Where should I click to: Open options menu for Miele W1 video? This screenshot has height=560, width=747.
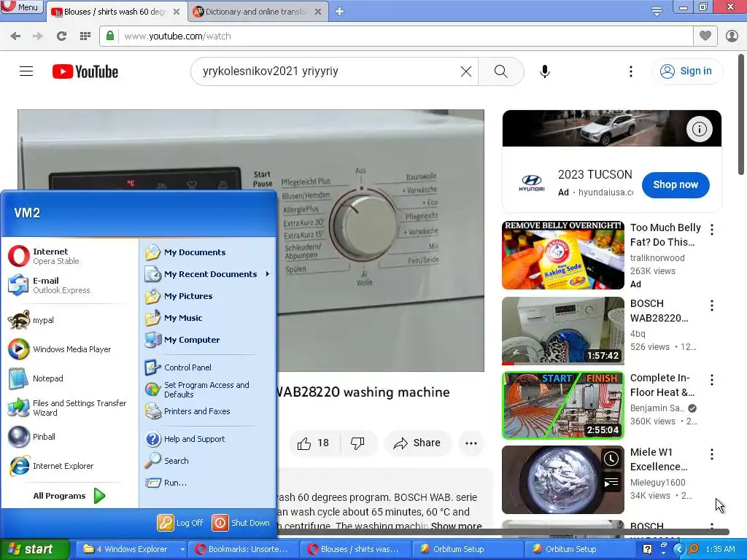[x=712, y=454]
